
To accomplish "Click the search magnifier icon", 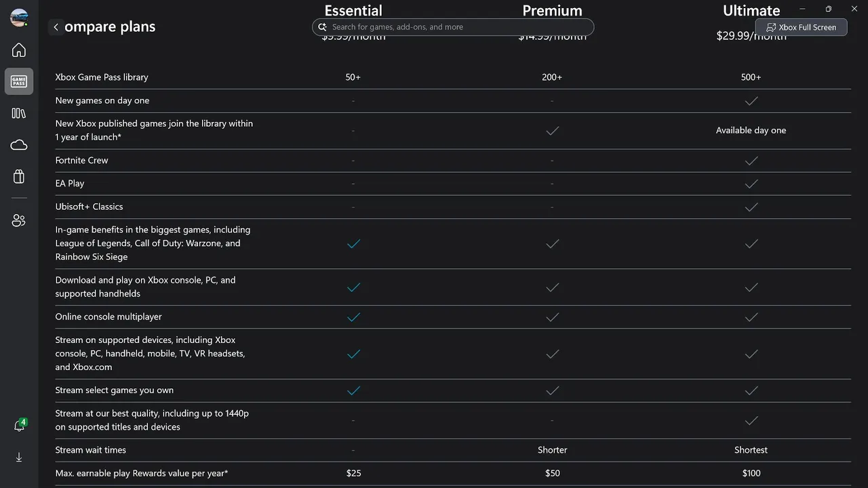I will (323, 27).
